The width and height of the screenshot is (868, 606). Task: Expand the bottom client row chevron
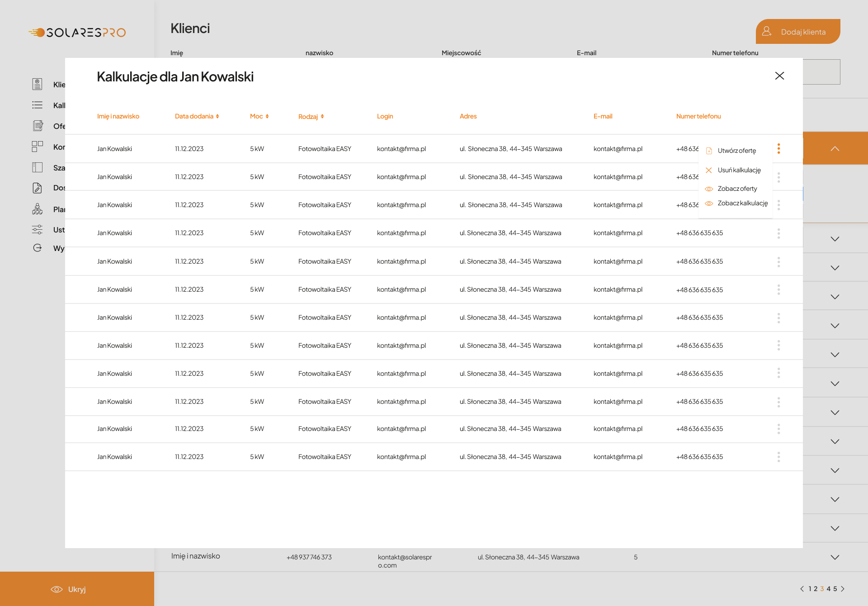pyautogui.click(x=835, y=557)
